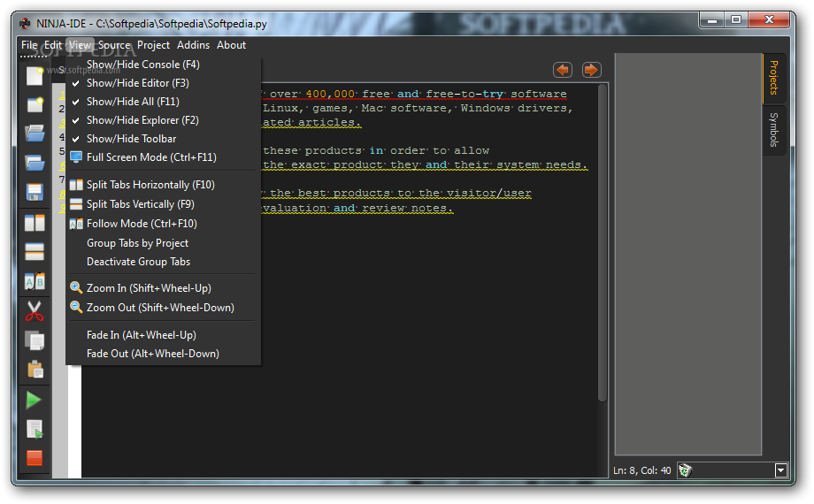This screenshot has width=814, height=504.
Task: Click the Copy toolbar icon
Action: tap(35, 340)
